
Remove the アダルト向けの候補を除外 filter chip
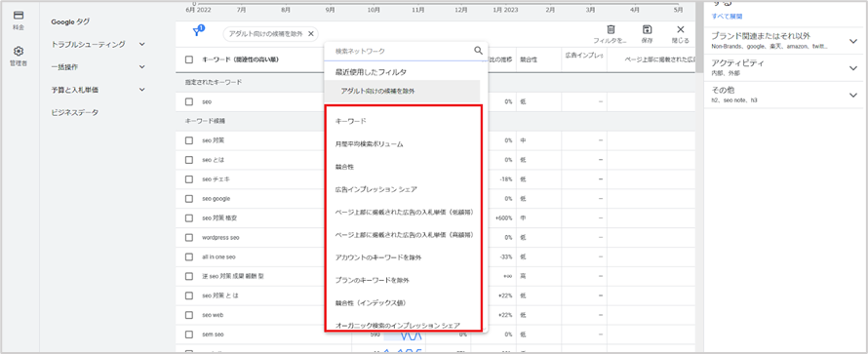(310, 34)
